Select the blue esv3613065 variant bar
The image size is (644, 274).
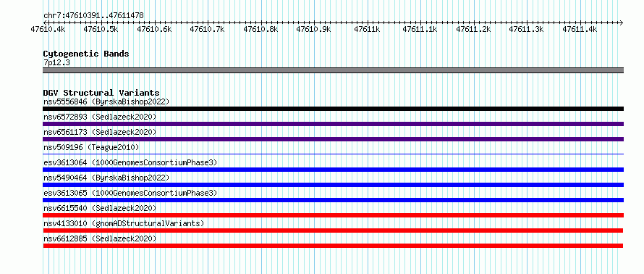(334, 200)
